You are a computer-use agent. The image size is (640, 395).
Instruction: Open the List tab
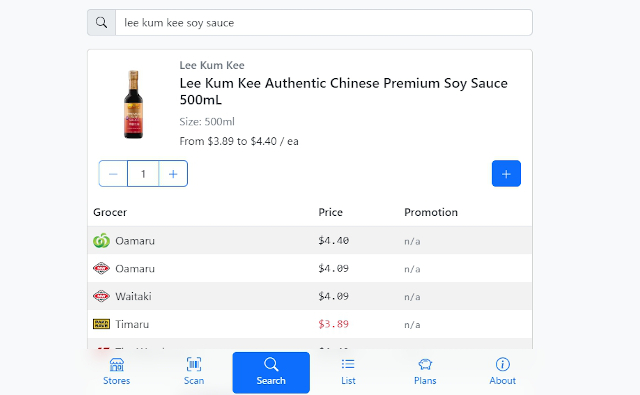coord(348,372)
